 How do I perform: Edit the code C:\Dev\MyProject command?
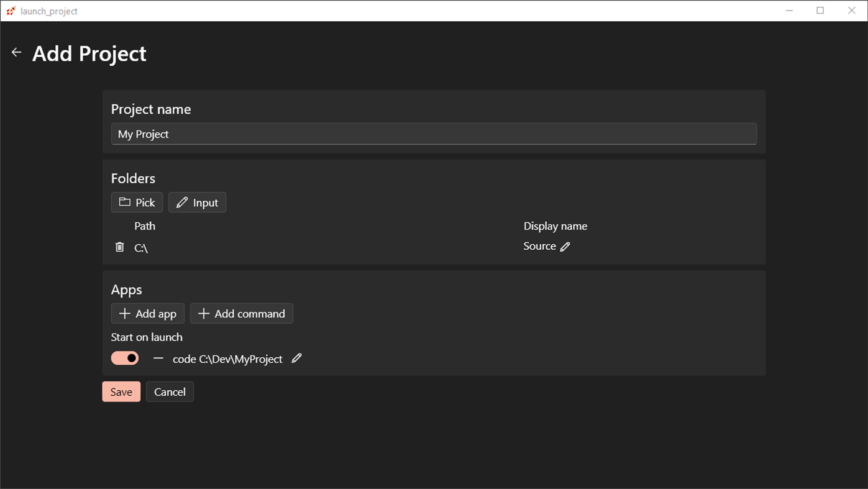click(x=297, y=358)
